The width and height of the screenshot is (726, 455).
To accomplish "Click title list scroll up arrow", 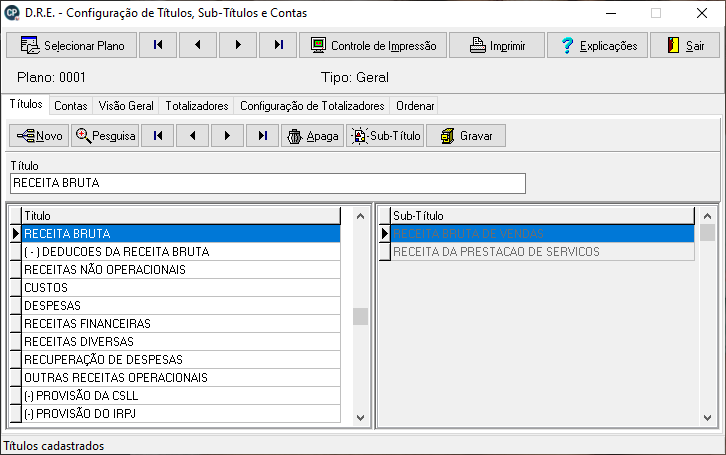I will pyautogui.click(x=360, y=216).
